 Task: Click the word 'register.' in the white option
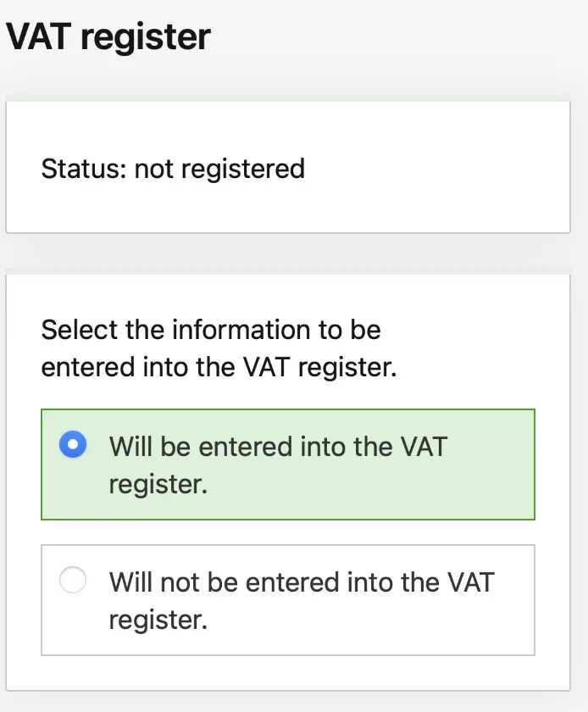point(158,620)
